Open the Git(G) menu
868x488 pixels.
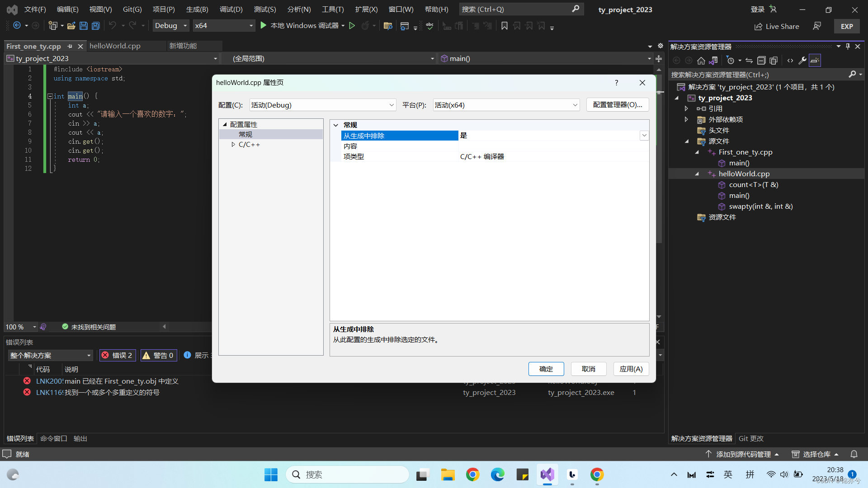tap(132, 9)
